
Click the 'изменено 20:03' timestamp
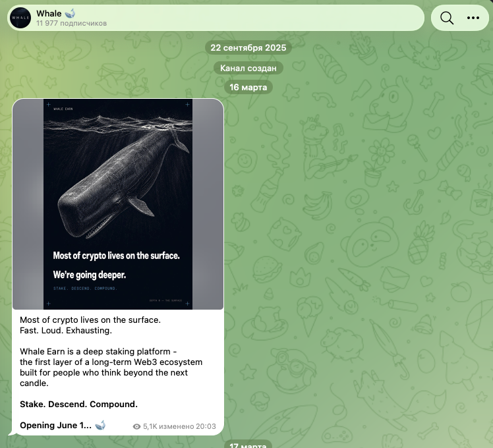[x=187, y=426]
